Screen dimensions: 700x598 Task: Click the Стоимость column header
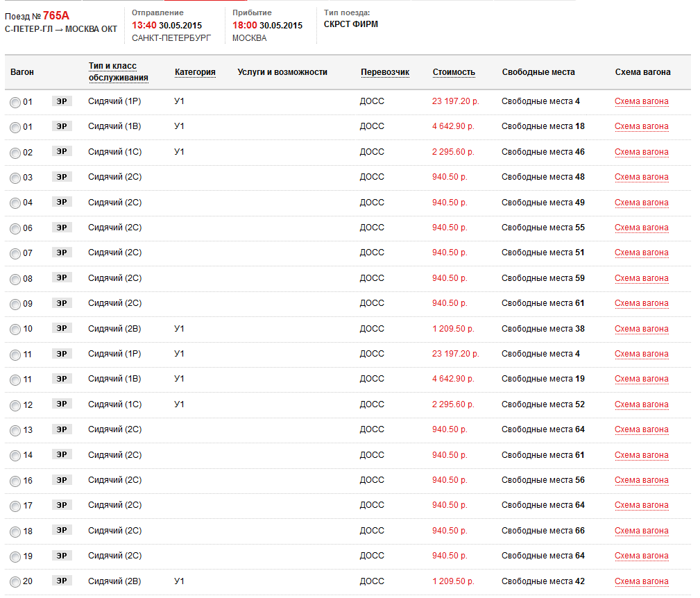coord(454,72)
